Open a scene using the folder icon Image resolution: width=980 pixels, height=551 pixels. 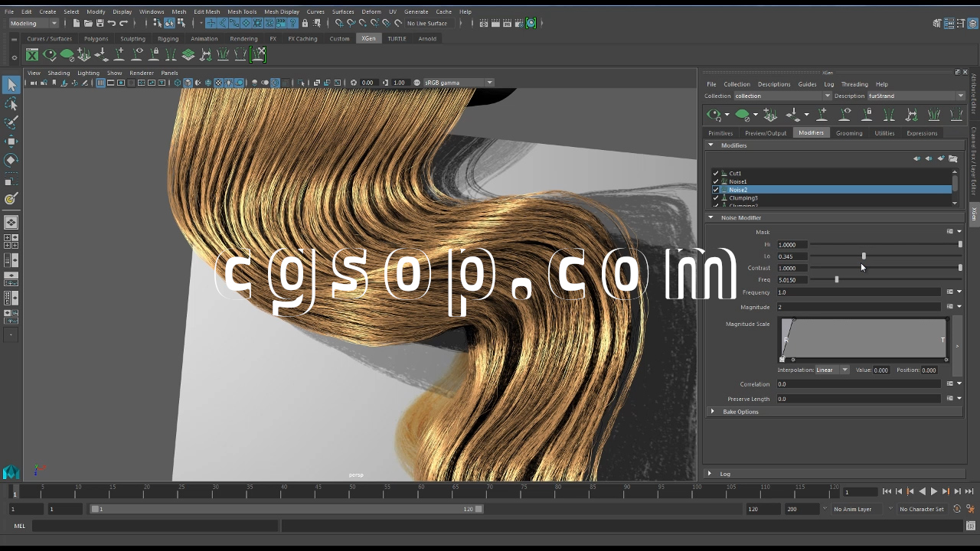(x=88, y=23)
